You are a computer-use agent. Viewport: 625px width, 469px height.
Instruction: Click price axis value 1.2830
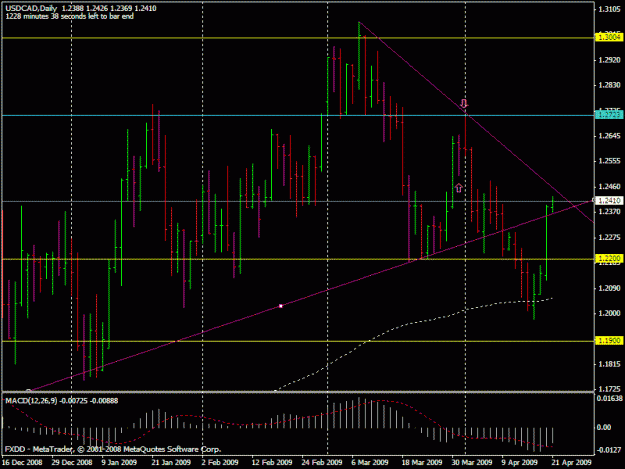[x=609, y=85]
